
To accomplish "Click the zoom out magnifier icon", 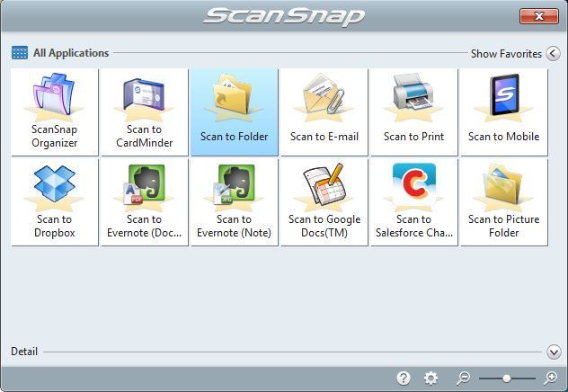I will point(463,378).
